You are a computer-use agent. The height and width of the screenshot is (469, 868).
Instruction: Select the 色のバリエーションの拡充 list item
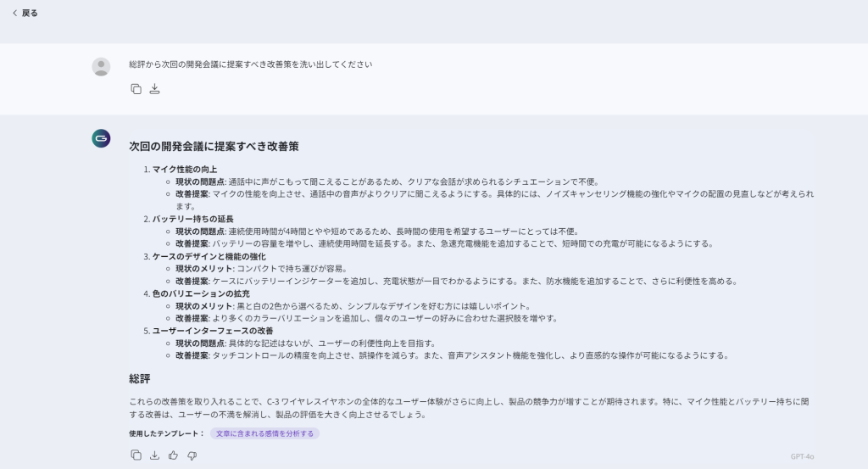coord(200,293)
